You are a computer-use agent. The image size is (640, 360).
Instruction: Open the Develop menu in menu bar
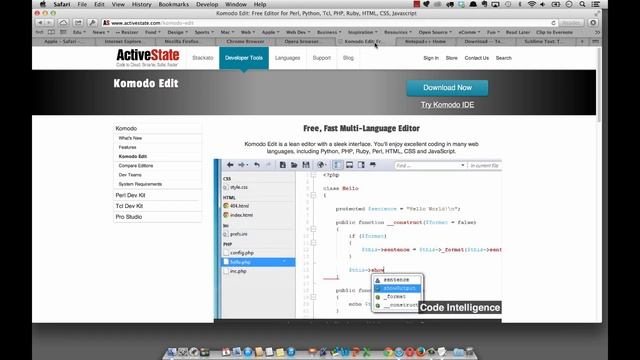tap(207, 4)
